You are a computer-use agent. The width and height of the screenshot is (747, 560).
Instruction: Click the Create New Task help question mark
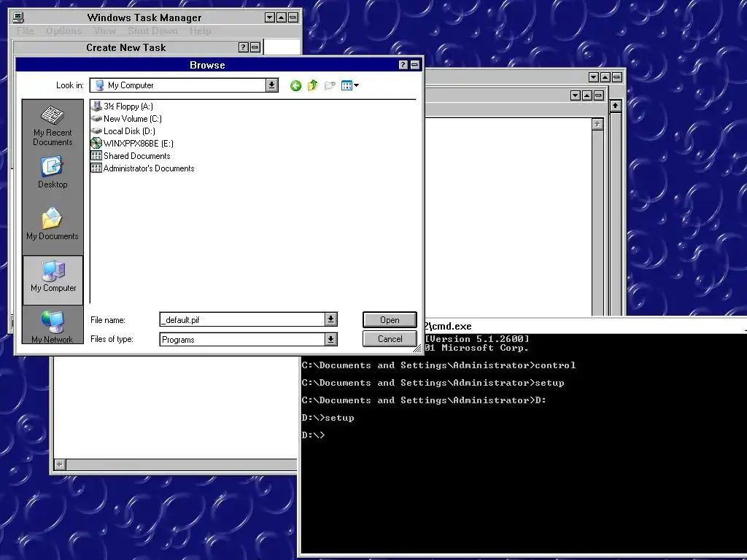[243, 47]
